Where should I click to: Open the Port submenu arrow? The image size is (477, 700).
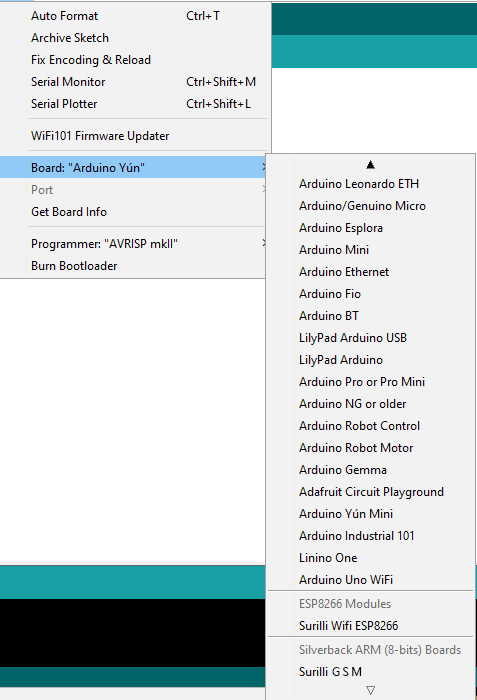[x=264, y=189]
